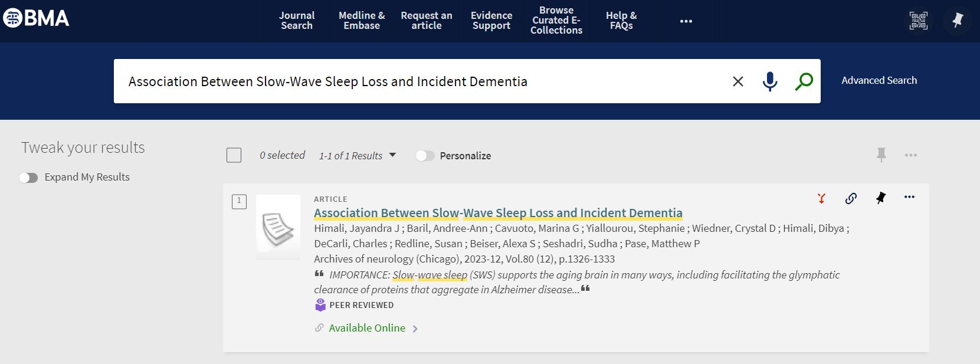Open more actions ellipsis on article result

[x=909, y=197]
